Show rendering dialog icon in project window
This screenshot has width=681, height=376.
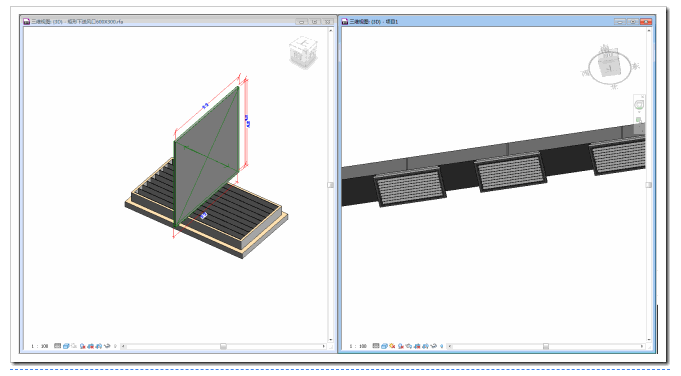click(409, 346)
